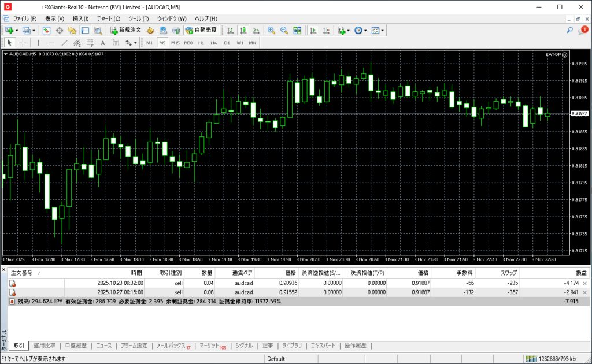Toggle chart auto scroll button

pos(313,30)
